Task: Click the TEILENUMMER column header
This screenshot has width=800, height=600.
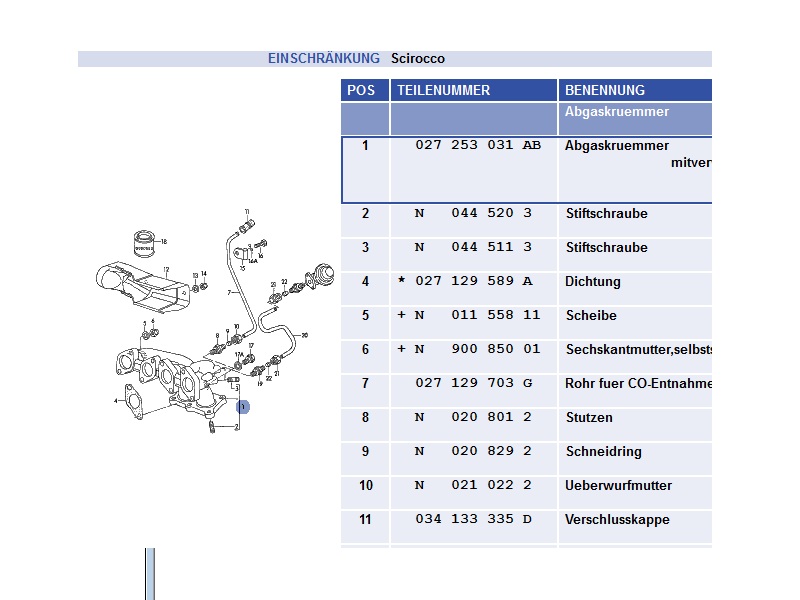Action: coord(444,90)
